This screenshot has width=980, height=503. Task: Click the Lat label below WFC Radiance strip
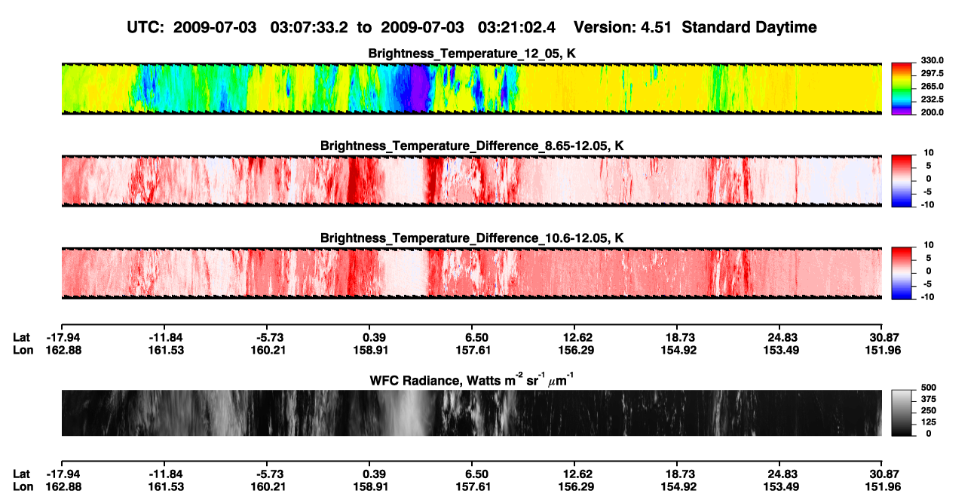(22, 474)
